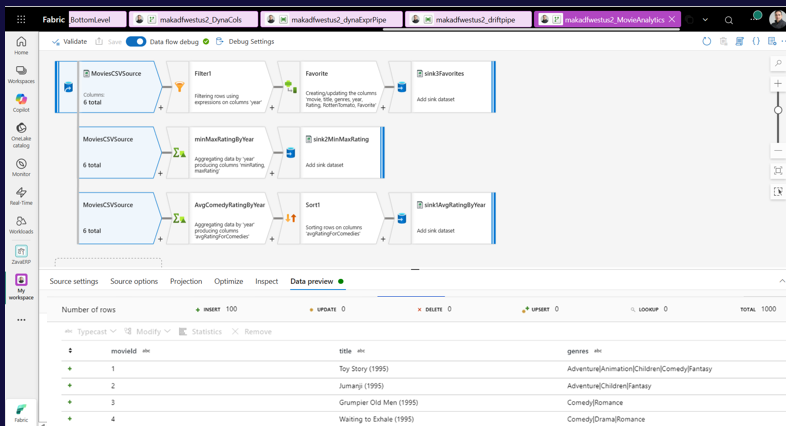Add transformation after first MoviesCSVSource plus
This screenshot has height=426, width=786.
pos(160,107)
